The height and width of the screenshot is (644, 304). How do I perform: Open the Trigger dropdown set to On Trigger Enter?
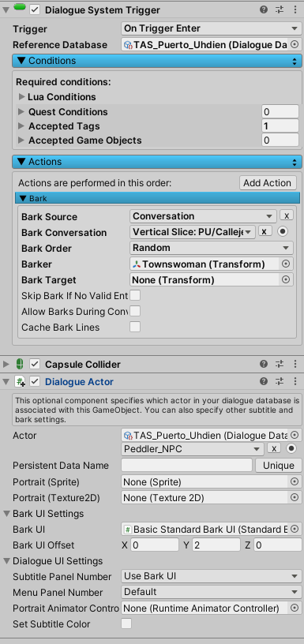point(211,28)
